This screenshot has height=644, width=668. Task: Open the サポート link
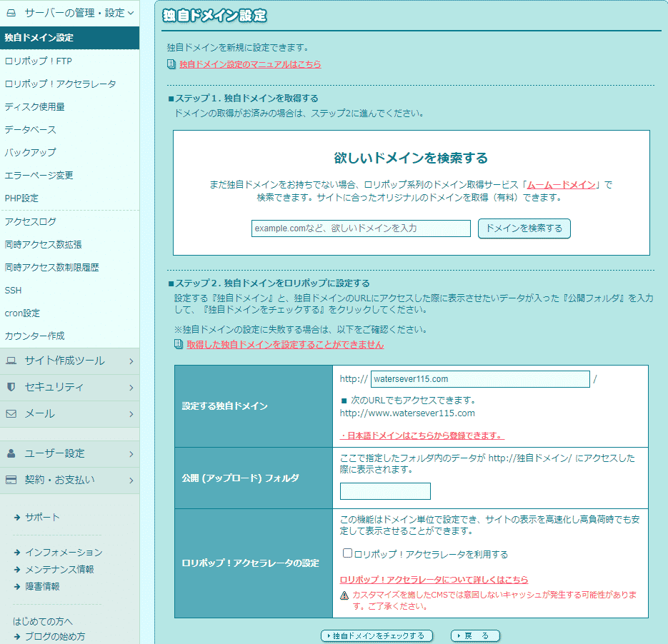[x=42, y=518]
